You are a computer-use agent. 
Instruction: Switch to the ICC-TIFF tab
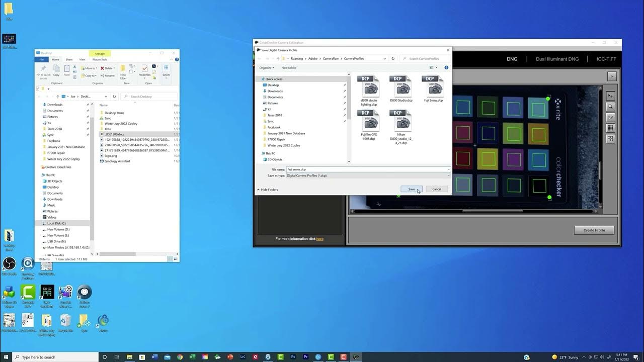[x=606, y=59]
